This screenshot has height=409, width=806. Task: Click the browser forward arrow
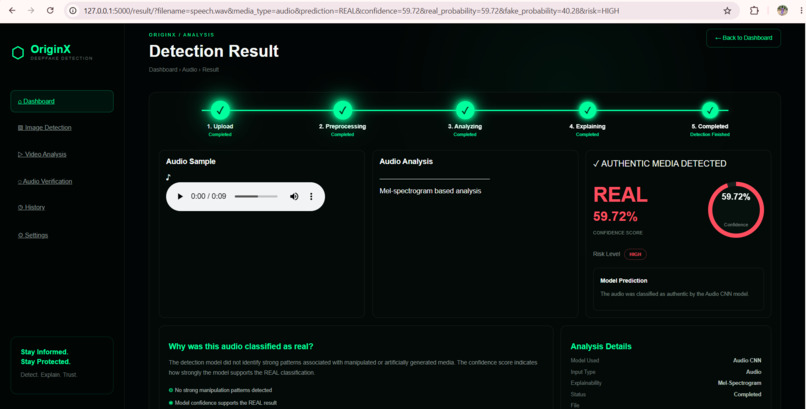[31, 10]
